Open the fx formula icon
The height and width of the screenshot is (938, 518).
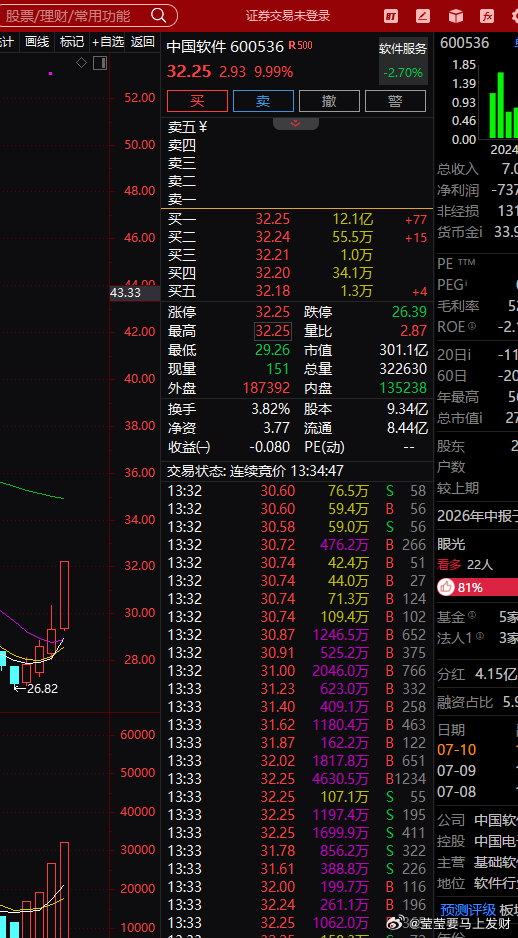coord(487,16)
